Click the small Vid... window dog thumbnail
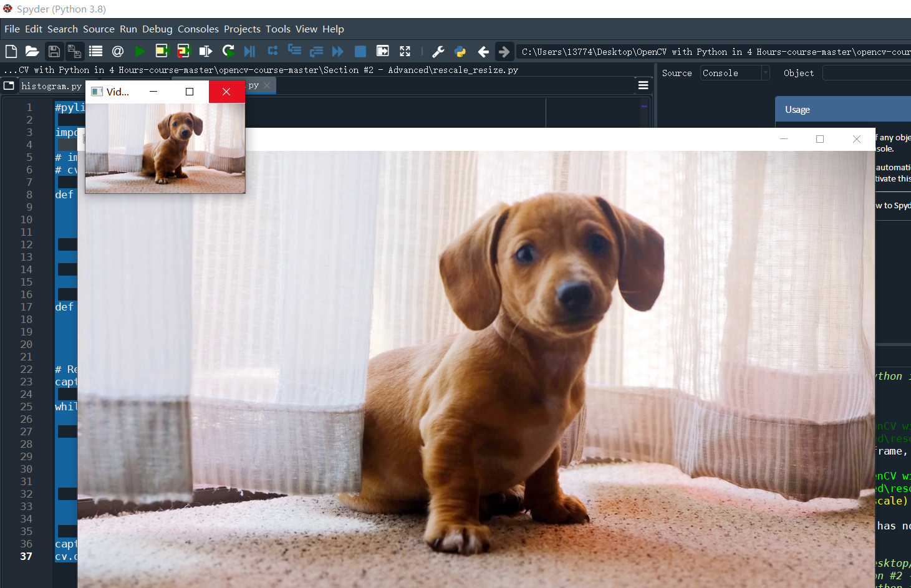 [x=165, y=148]
